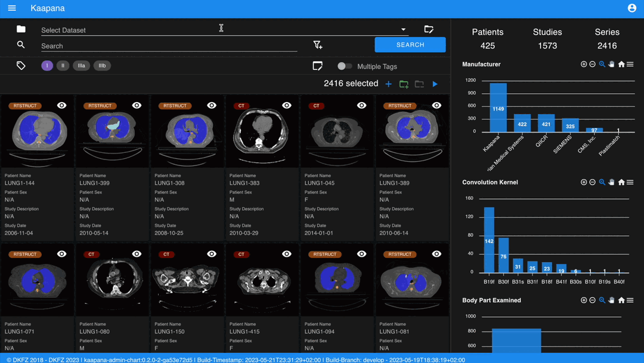Click the Kaapana title

coord(48,8)
